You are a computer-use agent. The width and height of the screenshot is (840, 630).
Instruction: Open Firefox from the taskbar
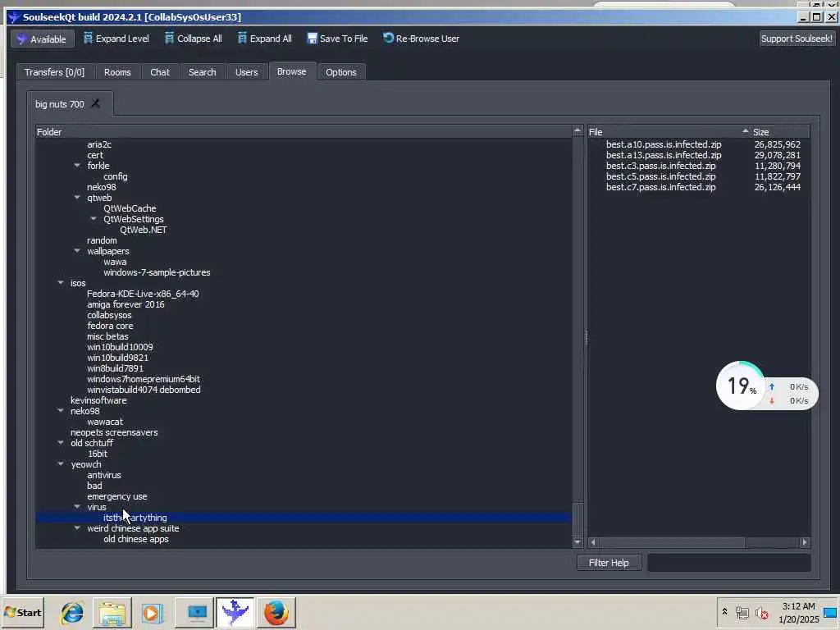pyautogui.click(x=276, y=612)
